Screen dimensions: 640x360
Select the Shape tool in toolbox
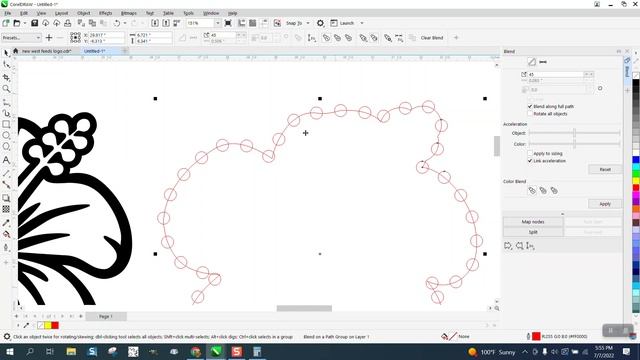pyautogui.click(x=6, y=65)
